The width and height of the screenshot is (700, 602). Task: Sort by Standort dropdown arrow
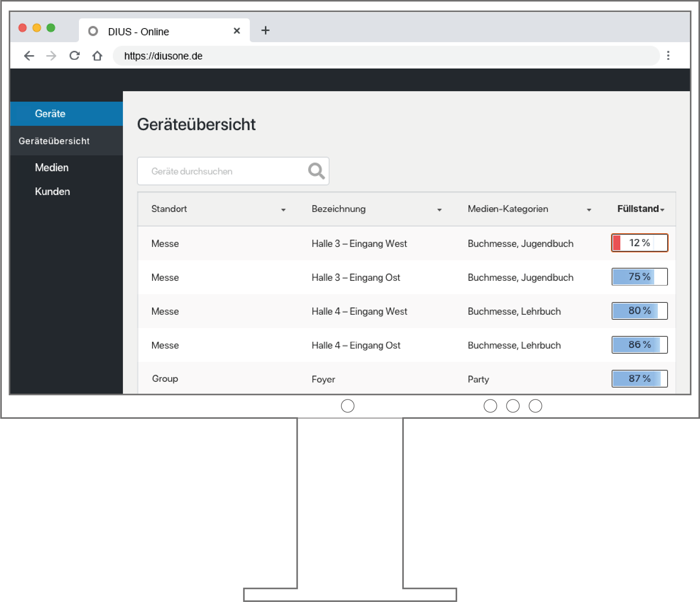pyautogui.click(x=283, y=210)
